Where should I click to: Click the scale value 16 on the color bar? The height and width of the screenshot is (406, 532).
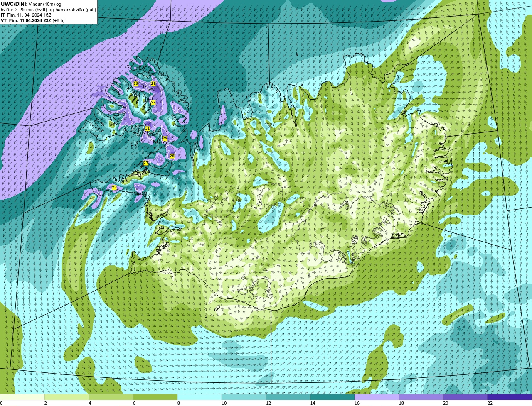click(x=357, y=403)
